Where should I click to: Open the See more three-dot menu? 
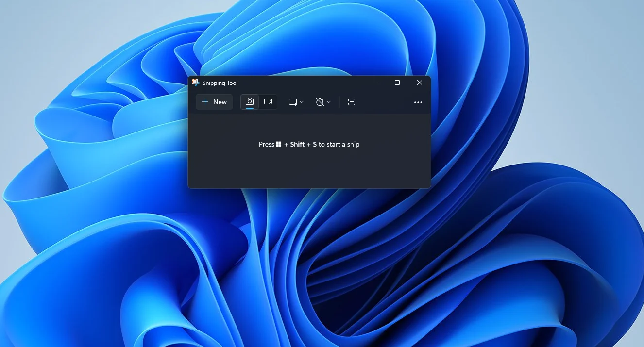pyautogui.click(x=418, y=102)
